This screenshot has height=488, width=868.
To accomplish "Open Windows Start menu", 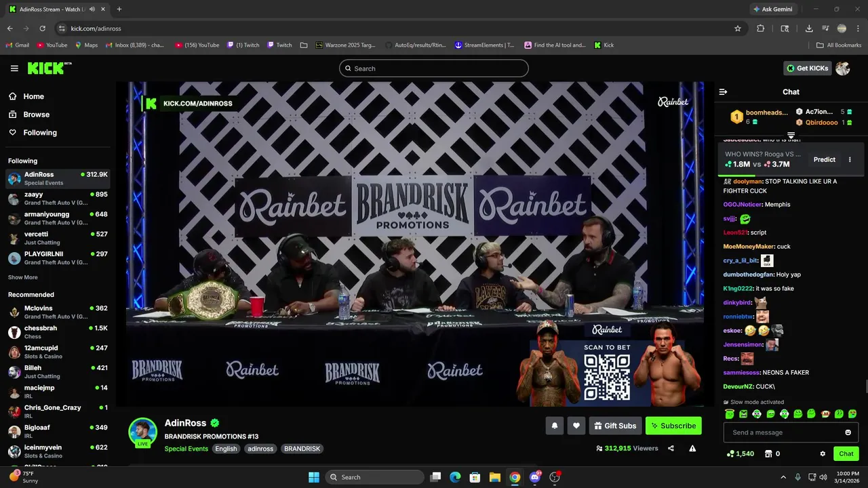I will [x=314, y=477].
